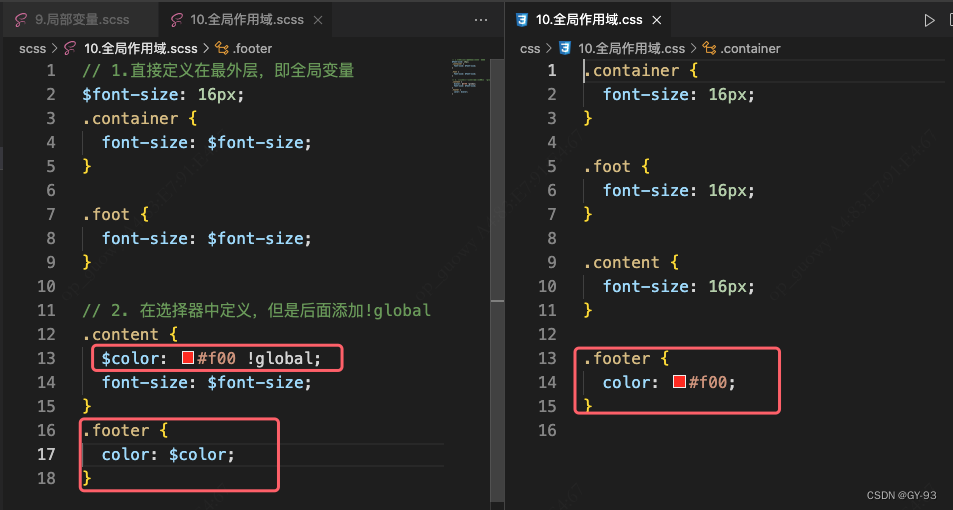Open the left editor more actions menu
The width and height of the screenshot is (953, 510).
point(481,20)
